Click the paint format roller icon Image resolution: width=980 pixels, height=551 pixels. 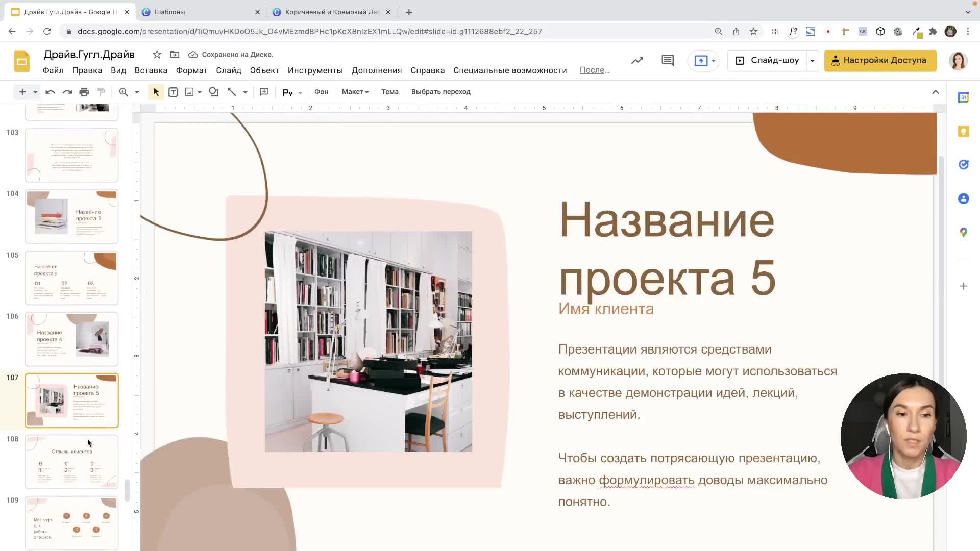click(102, 92)
